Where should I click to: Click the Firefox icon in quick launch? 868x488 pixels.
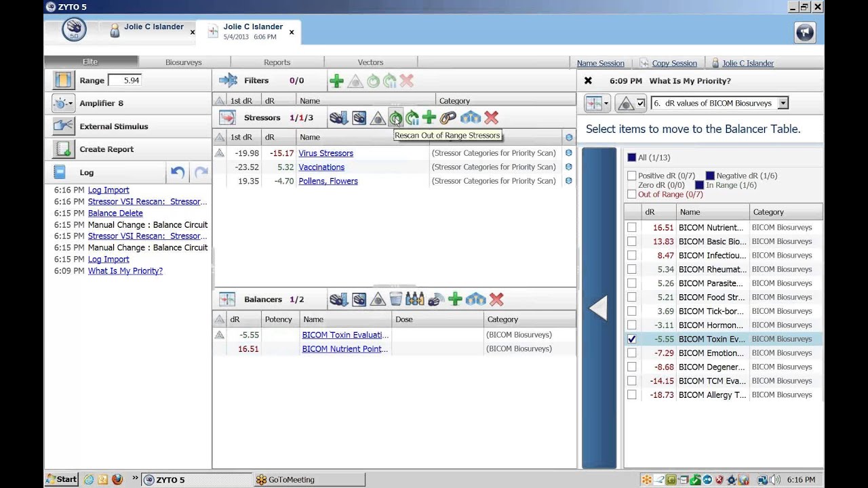coord(117,479)
